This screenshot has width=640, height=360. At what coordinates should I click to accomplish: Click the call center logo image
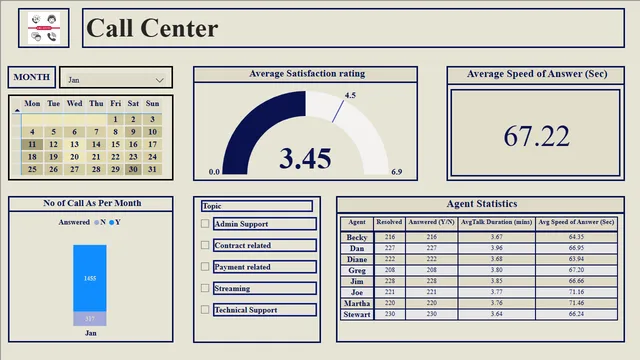pos(44,28)
